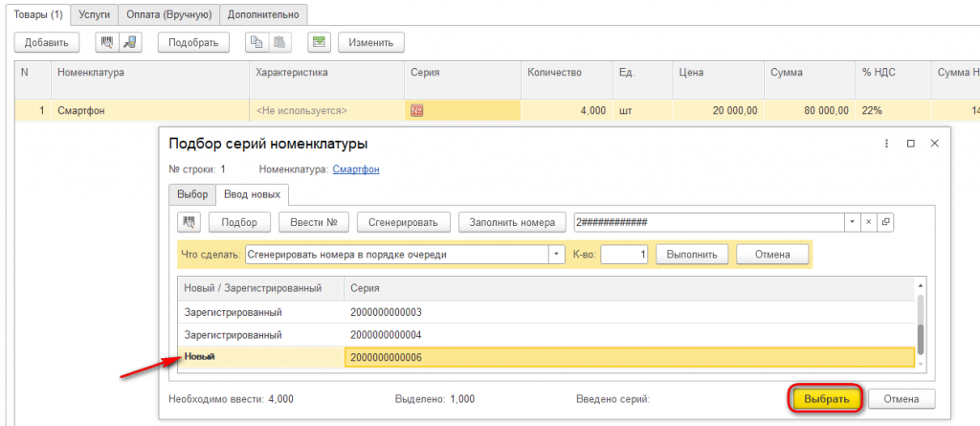Click the Новый status cell
Image resolution: width=980 pixels, height=426 pixels.
pyautogui.click(x=260, y=357)
